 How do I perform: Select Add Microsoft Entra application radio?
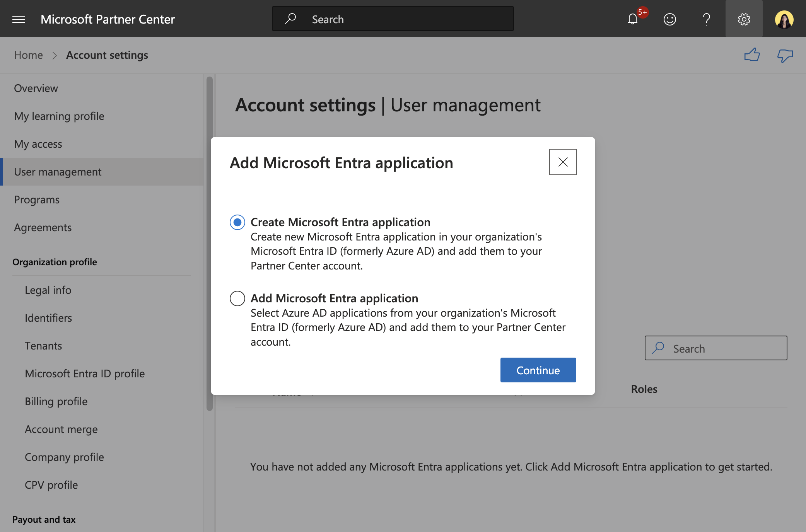coord(237,298)
